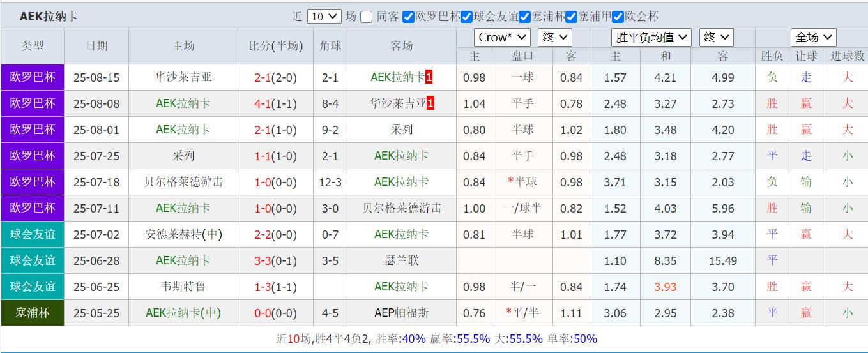This screenshot has width=868, height=353.
Task: Open the Crow* odds company dropdown
Action: [x=502, y=38]
